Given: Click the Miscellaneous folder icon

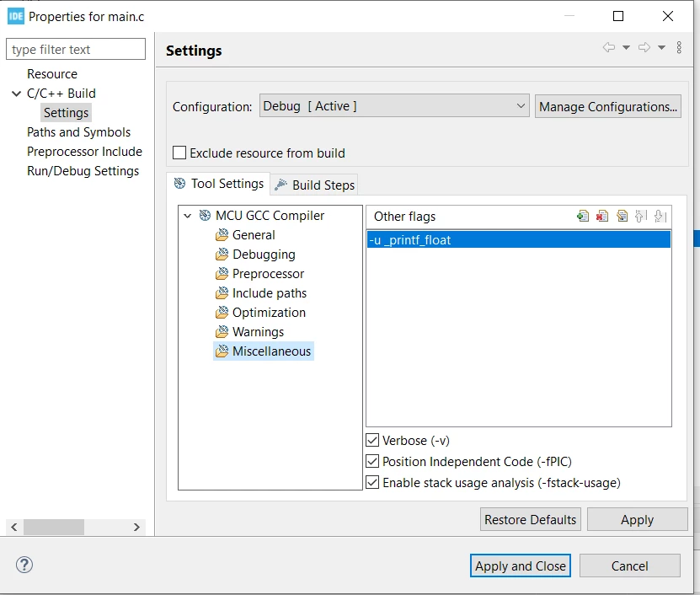Looking at the screenshot, I should pyautogui.click(x=222, y=351).
